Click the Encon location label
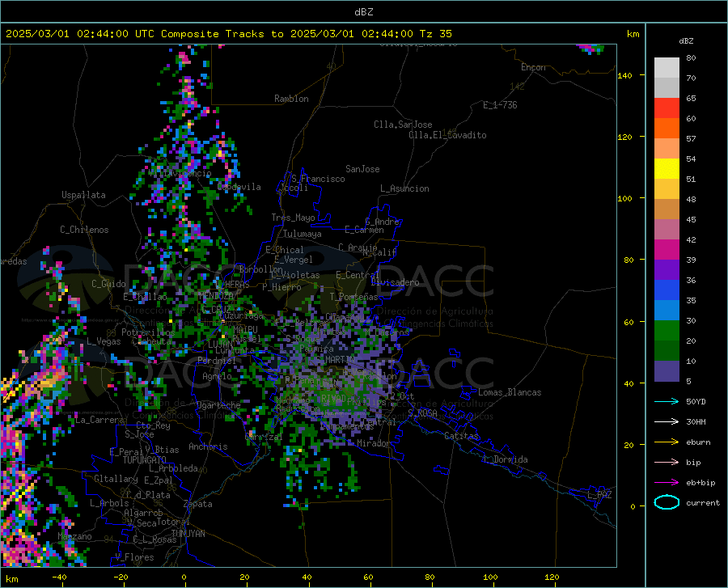728x588 pixels. click(533, 67)
